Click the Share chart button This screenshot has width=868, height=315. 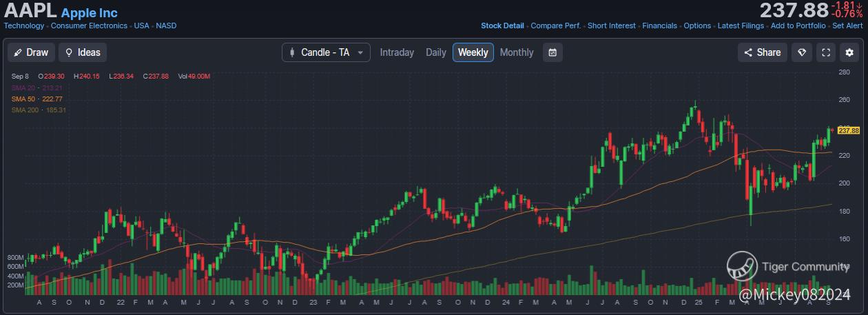tap(762, 52)
